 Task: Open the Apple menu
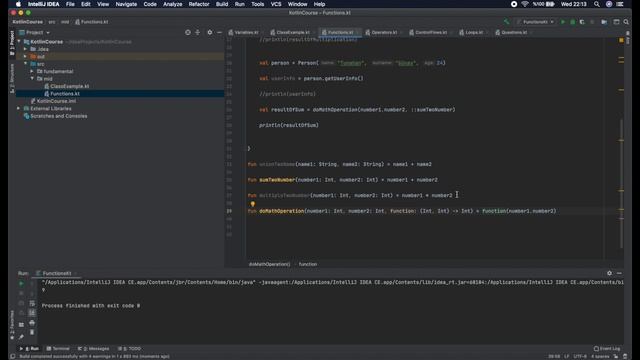tap(18, 4)
